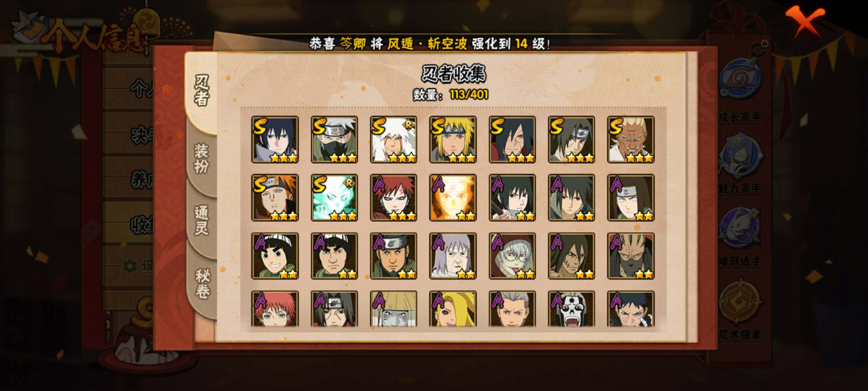Close the panel with orange X
This screenshot has width=868, height=391.
(805, 21)
